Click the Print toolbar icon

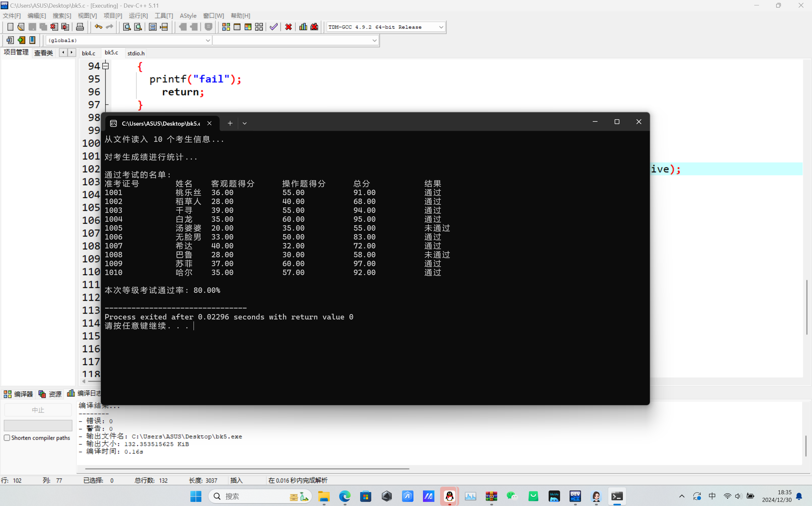(80, 27)
